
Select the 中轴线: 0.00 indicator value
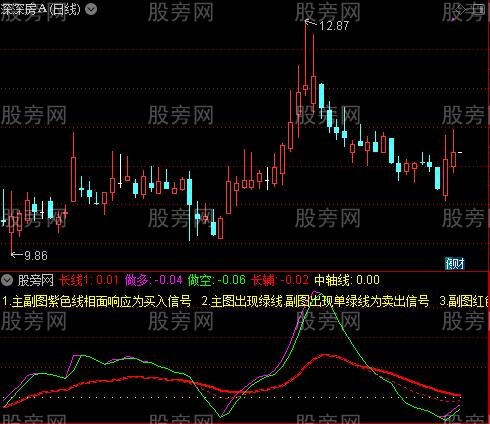click(x=347, y=280)
